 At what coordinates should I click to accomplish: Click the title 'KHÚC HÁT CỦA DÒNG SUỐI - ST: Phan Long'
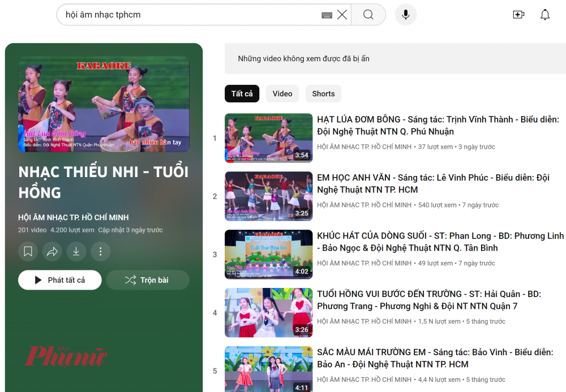point(440,242)
